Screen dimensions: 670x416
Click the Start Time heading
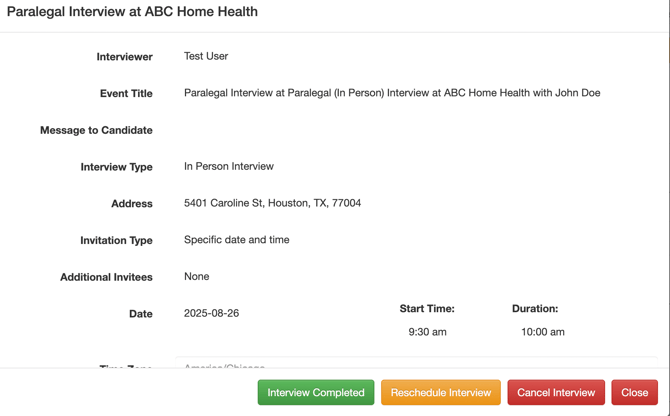(427, 309)
